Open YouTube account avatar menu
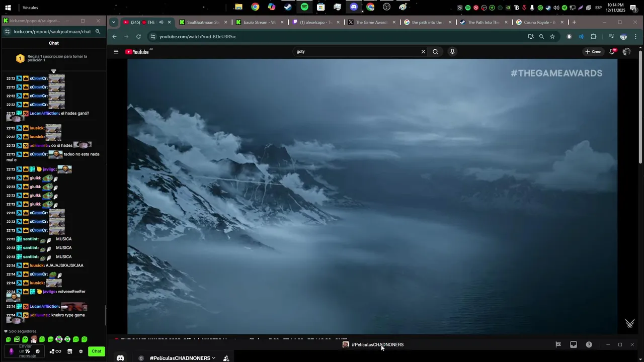The image size is (644, 362). (626, 52)
